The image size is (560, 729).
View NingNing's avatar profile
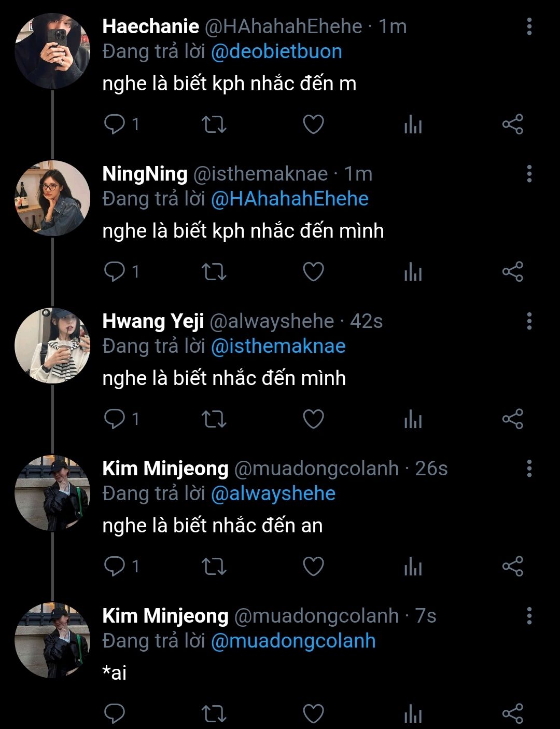click(52, 198)
